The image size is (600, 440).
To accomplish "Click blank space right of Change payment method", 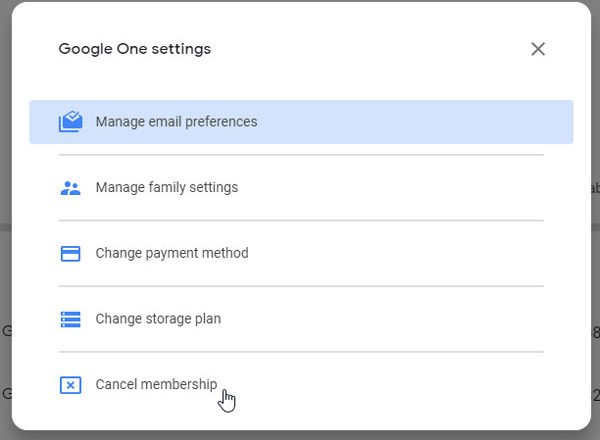I will click(x=400, y=253).
